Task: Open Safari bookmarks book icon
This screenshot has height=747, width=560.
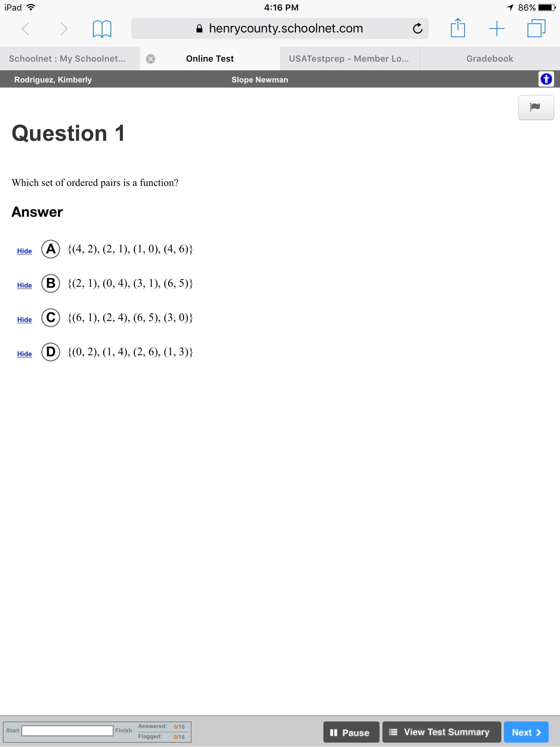Action: click(102, 28)
